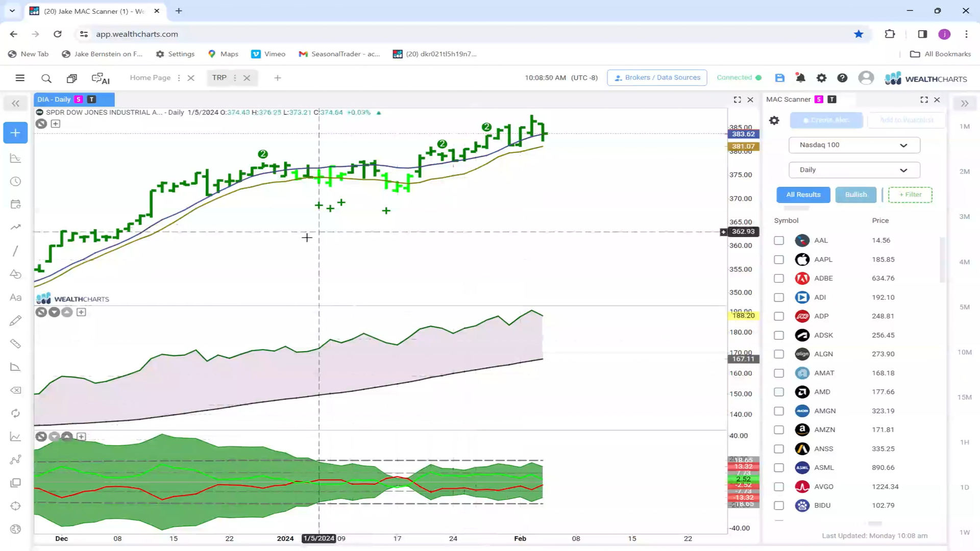This screenshot has height=551, width=980.
Task: Open the browser extensions puzzle icon
Action: coord(890,34)
